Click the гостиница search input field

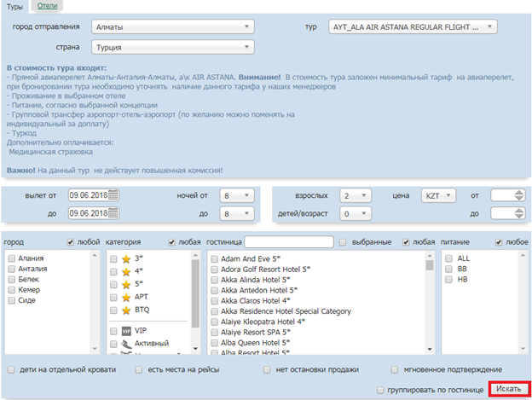pos(289,242)
